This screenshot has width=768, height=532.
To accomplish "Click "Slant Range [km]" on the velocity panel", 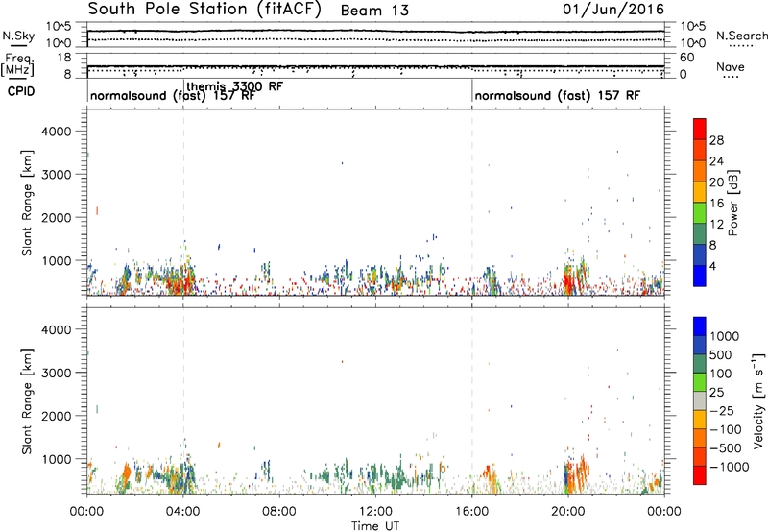I will point(27,401).
